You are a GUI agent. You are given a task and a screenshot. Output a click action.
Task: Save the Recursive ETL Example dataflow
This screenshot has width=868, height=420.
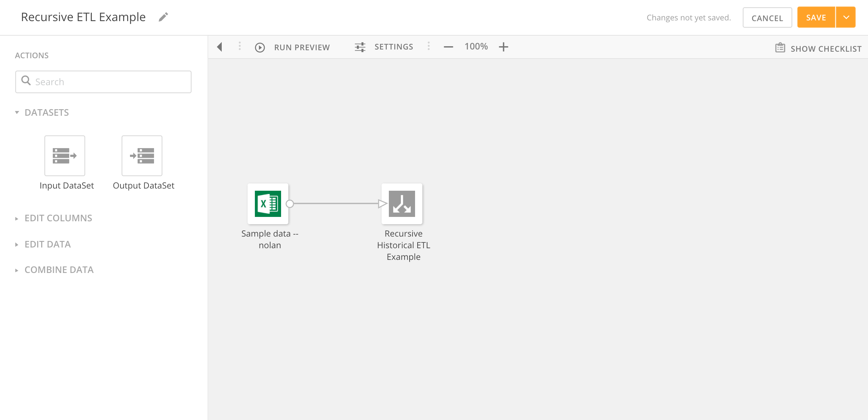[x=816, y=17]
